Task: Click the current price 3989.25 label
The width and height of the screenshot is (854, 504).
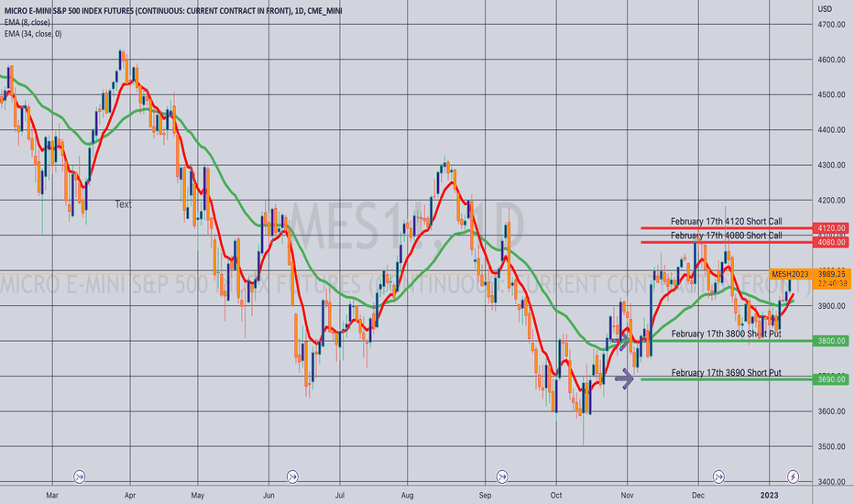Action: 832,274
